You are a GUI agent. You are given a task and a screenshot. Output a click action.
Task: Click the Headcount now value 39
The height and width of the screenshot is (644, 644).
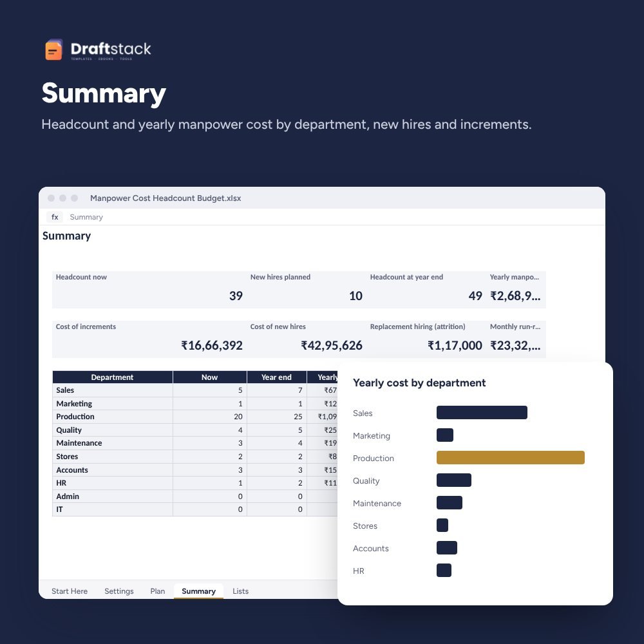click(x=236, y=296)
